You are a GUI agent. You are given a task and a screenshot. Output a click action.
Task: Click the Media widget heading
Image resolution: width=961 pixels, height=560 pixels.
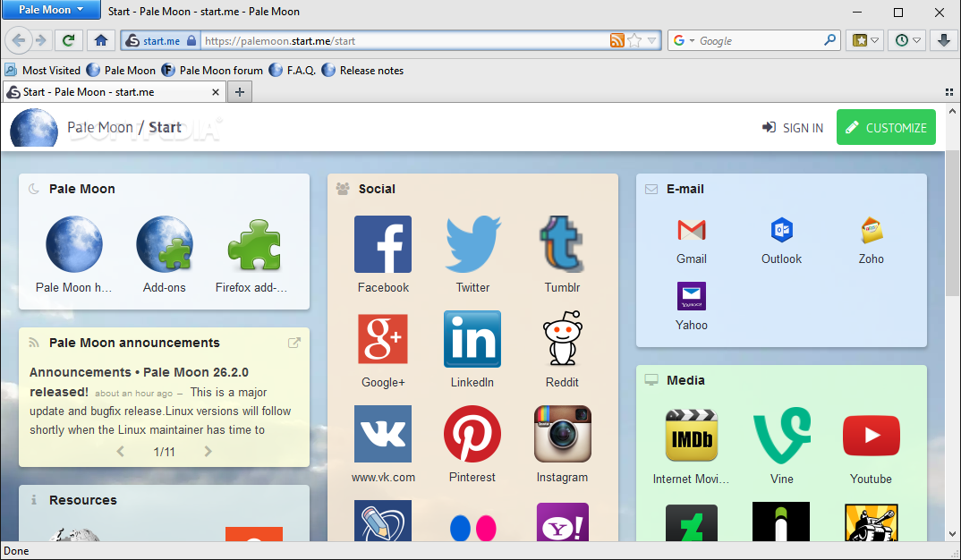(x=685, y=380)
